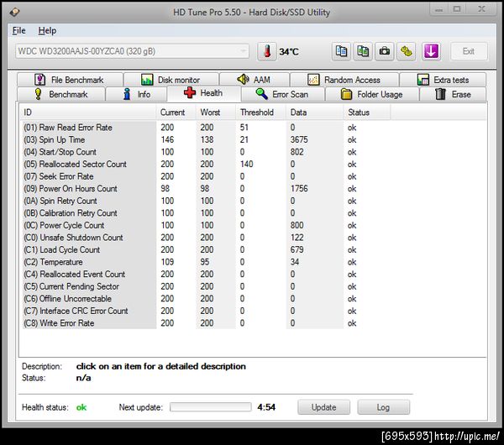Screen dimensions: 504x445
Task: Click the thermometer temperature icon
Action: click(x=266, y=51)
